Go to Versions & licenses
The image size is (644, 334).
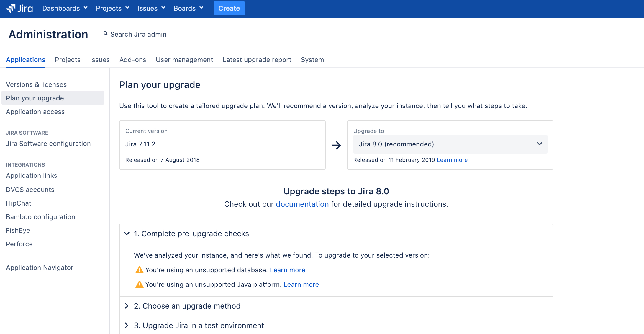pyautogui.click(x=36, y=84)
